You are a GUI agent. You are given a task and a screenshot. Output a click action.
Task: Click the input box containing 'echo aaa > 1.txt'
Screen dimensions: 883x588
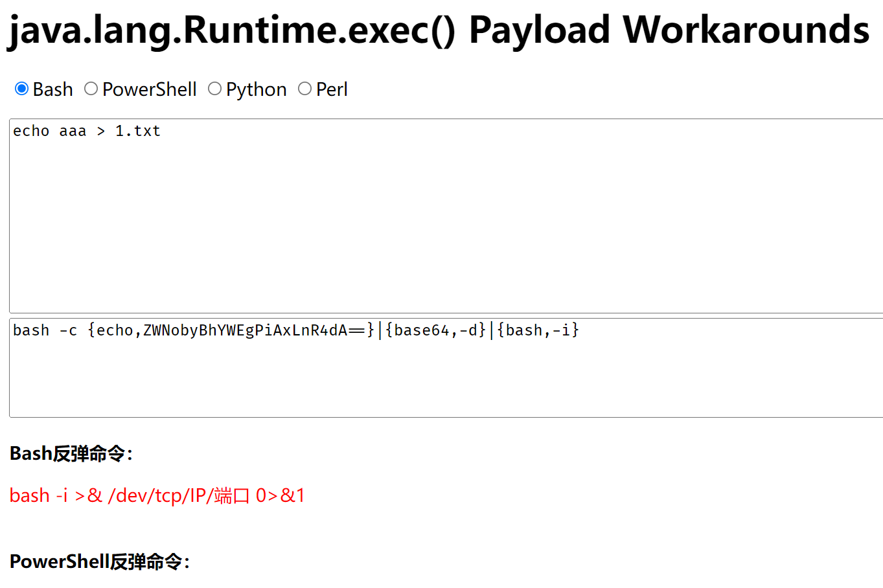(446, 216)
